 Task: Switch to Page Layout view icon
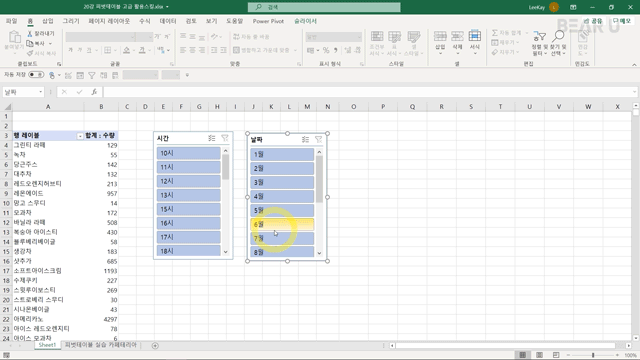539,355
